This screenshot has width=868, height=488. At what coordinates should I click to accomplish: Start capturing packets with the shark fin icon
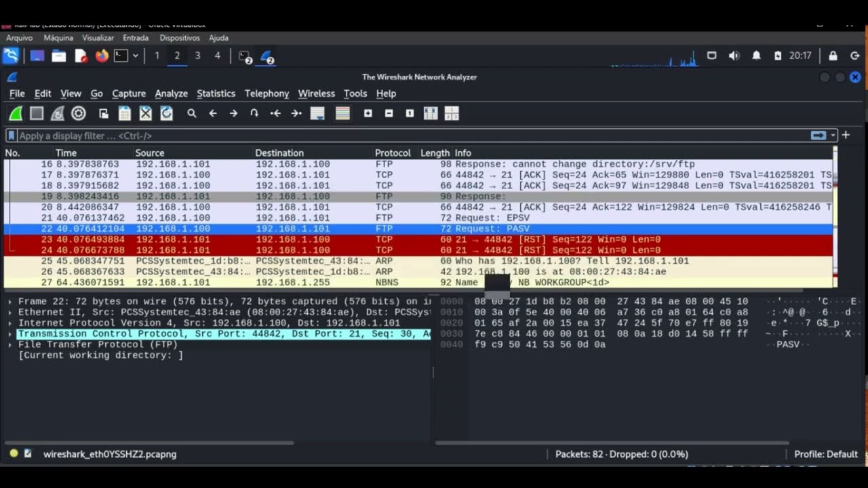pyautogui.click(x=16, y=114)
